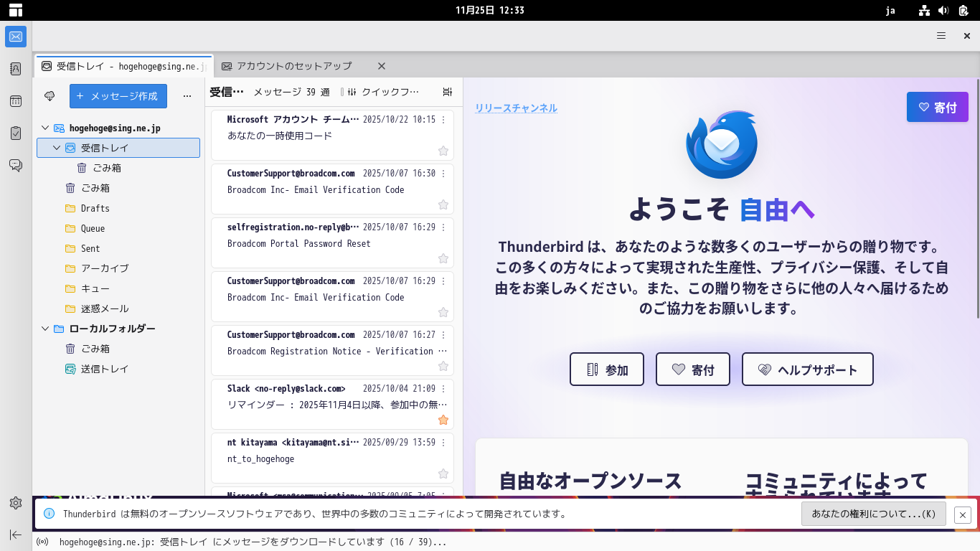This screenshot has width=980, height=551.
Task: Click the welcome page vertical scrollbar
Action: pos(976,201)
